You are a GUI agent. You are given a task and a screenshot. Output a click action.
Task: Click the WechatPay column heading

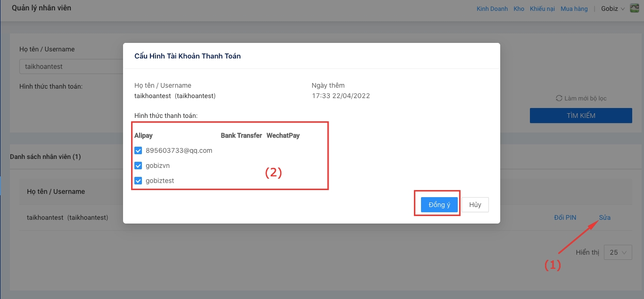click(x=283, y=135)
